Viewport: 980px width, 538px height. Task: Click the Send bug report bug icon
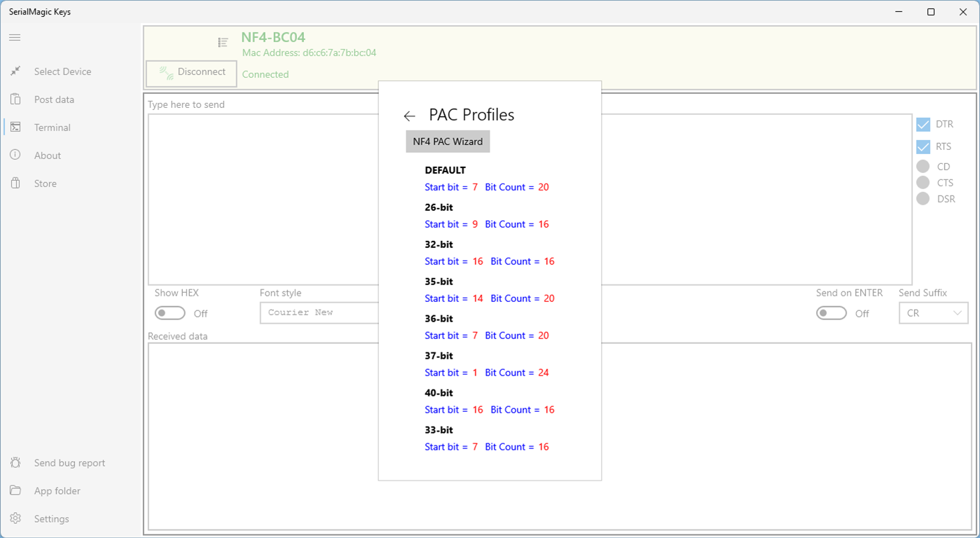15,463
